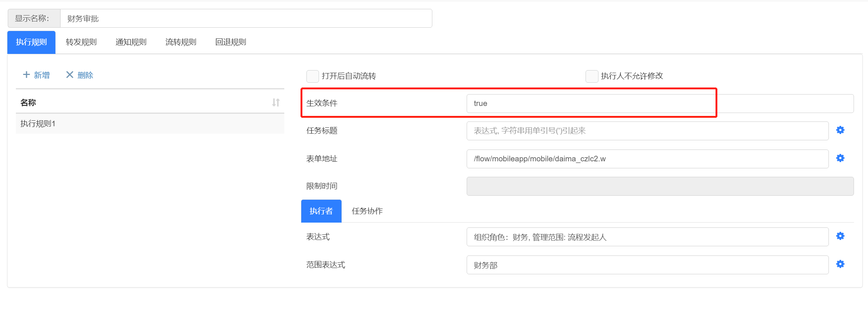
Task: Switch to the 任务协作 sub-tab
Action: click(x=367, y=211)
